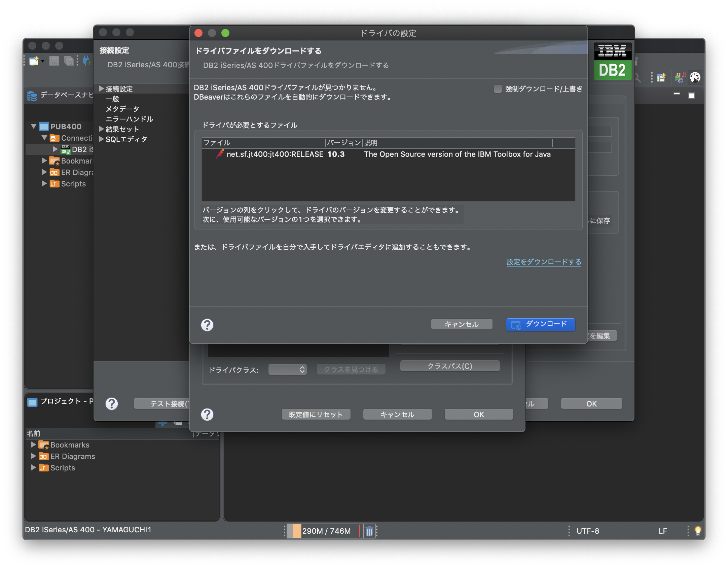Click the help question-mark icon in driver dialog
The width and height of the screenshot is (728, 568).
click(x=207, y=325)
